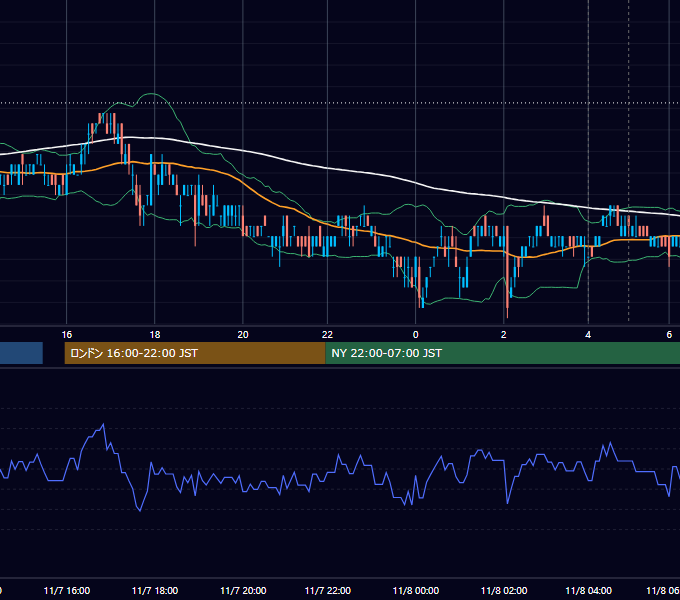Click hour label 0 on chart axis

point(415,335)
